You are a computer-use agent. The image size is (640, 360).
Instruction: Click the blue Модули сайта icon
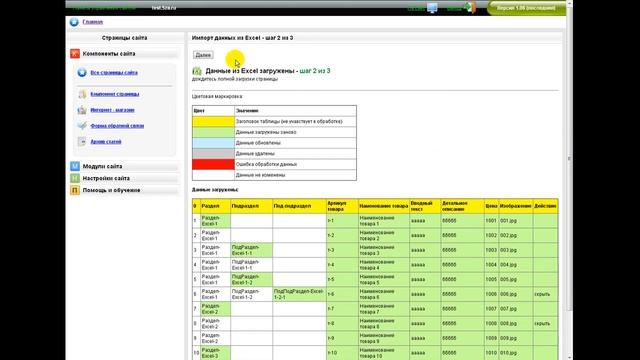click(75, 166)
